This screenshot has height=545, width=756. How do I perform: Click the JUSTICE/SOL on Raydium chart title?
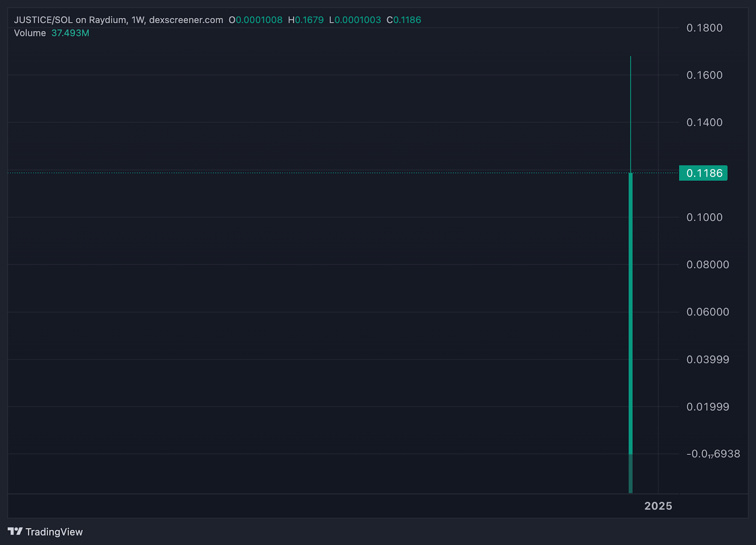[x=70, y=20]
